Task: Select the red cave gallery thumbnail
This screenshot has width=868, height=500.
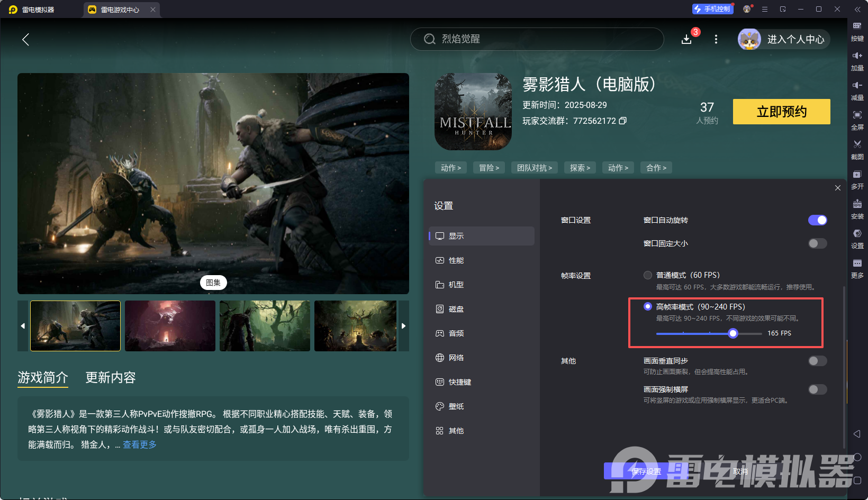Action: pos(170,326)
